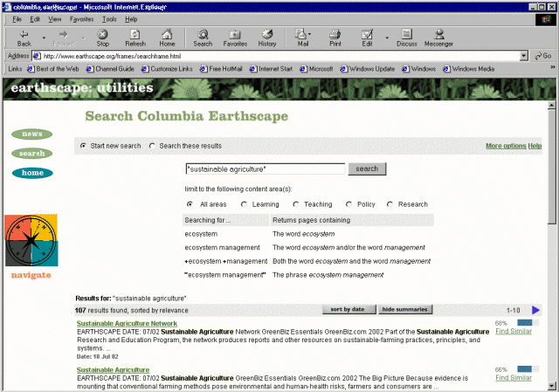The width and height of the screenshot is (559, 392).
Task: Click the Forward toolbar button
Action: click(63, 38)
